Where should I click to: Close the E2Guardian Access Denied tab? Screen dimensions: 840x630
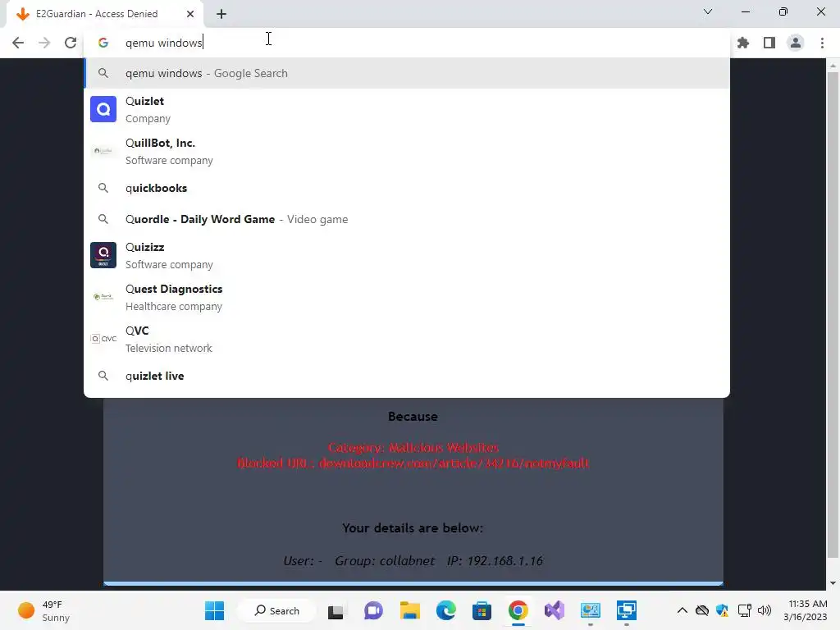click(190, 14)
